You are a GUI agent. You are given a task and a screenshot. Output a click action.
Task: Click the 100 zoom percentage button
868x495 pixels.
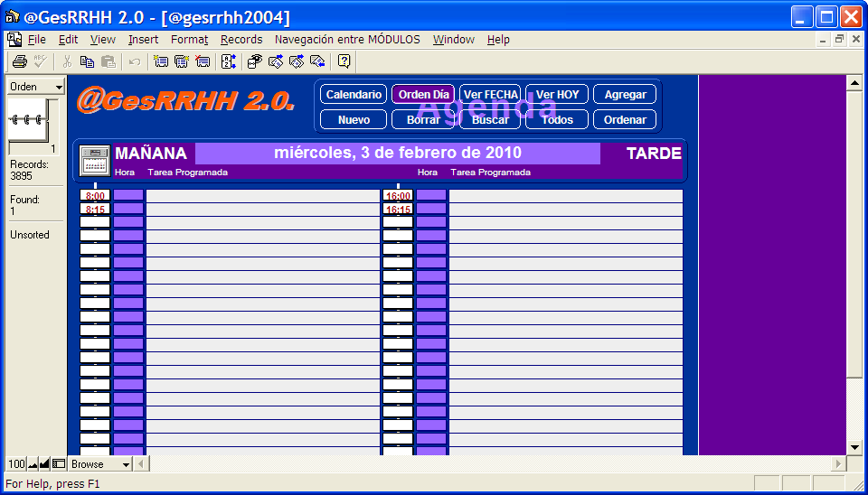tap(16, 463)
